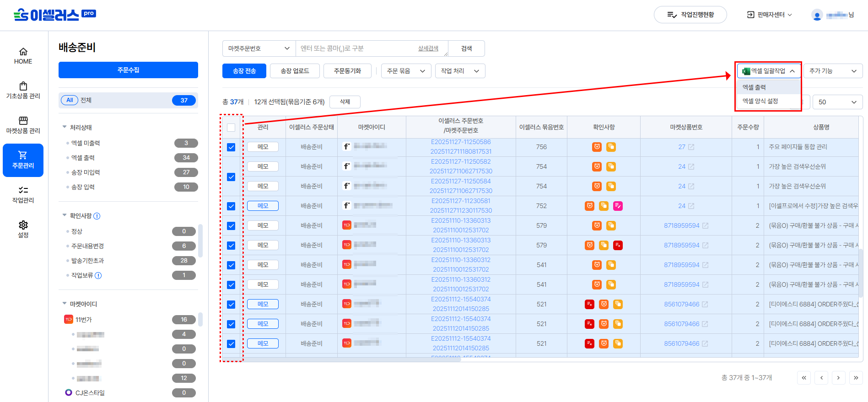Collapse the 처리상태 filter section
Viewport: 868px width, 402px height.
[65, 127]
